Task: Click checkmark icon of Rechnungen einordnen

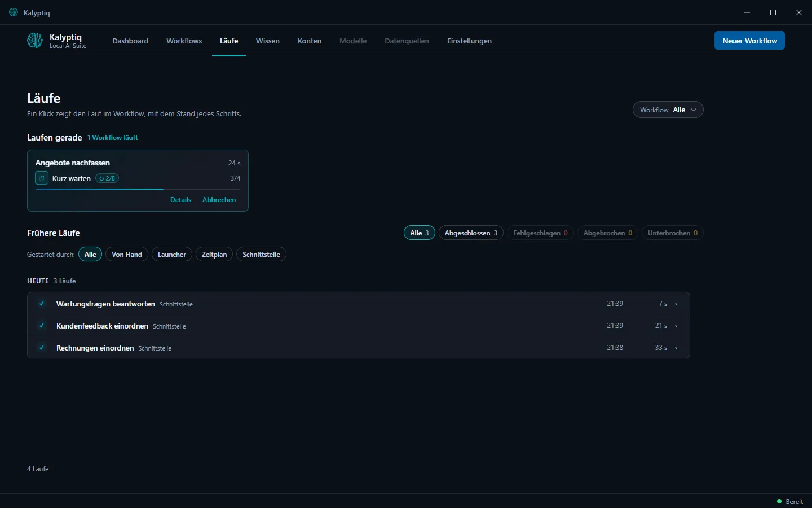Action: [x=42, y=348]
